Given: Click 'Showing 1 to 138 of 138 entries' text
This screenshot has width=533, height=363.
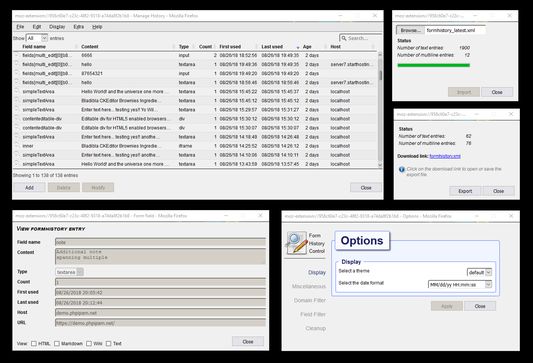Looking at the screenshot, I should pos(46,175).
